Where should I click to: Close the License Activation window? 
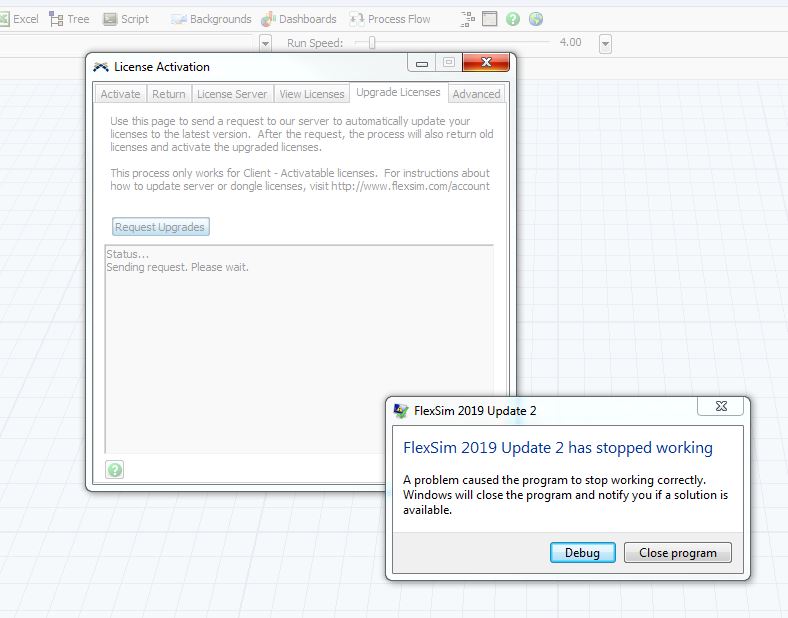[486, 62]
